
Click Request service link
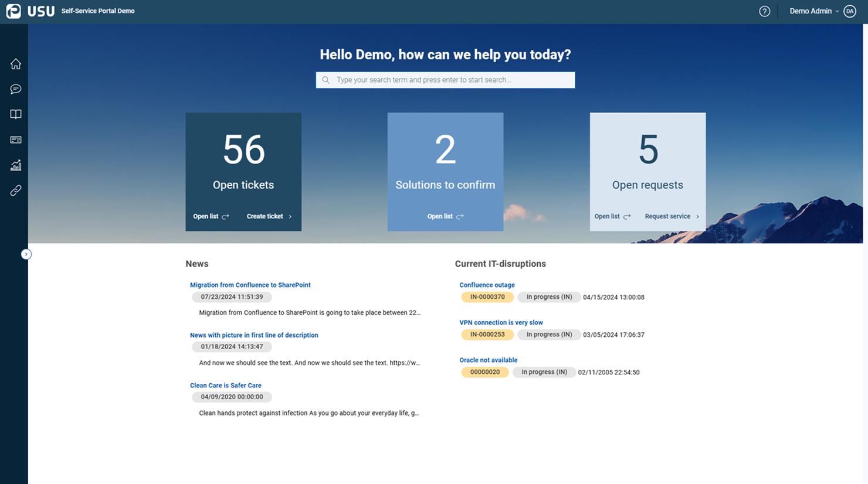(x=672, y=216)
